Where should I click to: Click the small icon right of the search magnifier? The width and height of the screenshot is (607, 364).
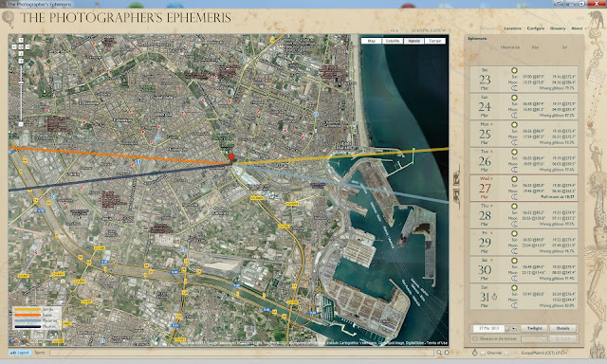(x=447, y=353)
